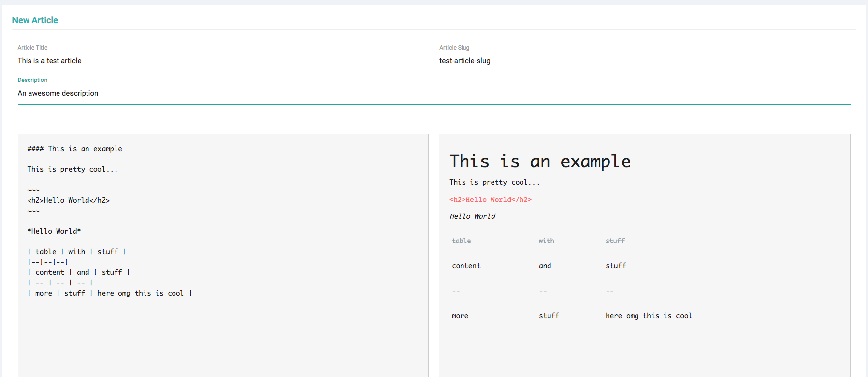Screen dimensions: 868x377
Task: Click the 'here omg this is cool' preview cell
Action: pos(648,316)
